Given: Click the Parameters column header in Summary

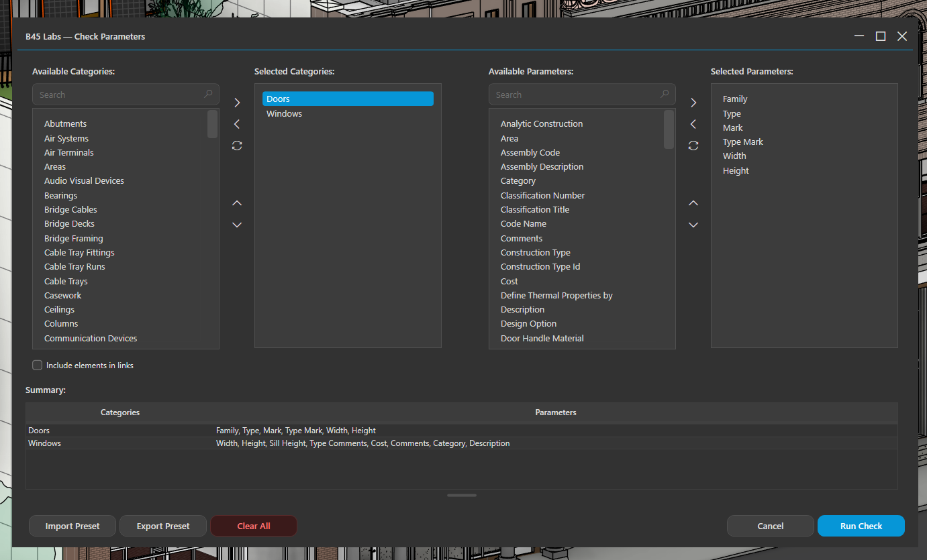Looking at the screenshot, I should (556, 412).
